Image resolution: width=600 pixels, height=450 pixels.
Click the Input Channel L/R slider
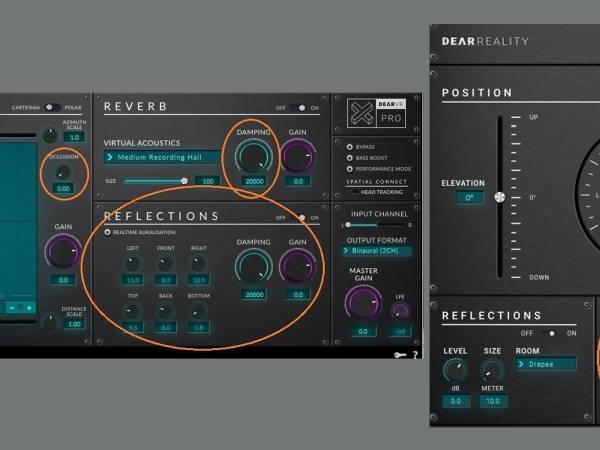(x=377, y=225)
